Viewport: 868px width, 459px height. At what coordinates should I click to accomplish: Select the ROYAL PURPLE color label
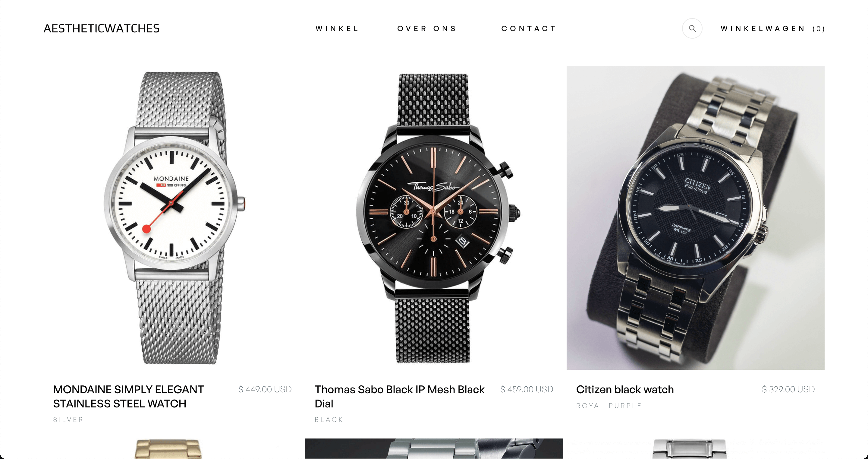coord(609,406)
